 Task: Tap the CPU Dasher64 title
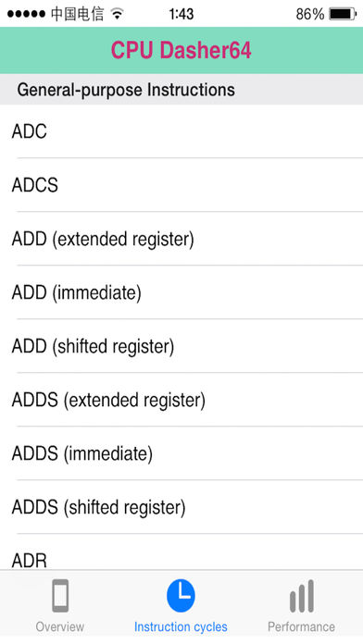pyautogui.click(x=181, y=50)
